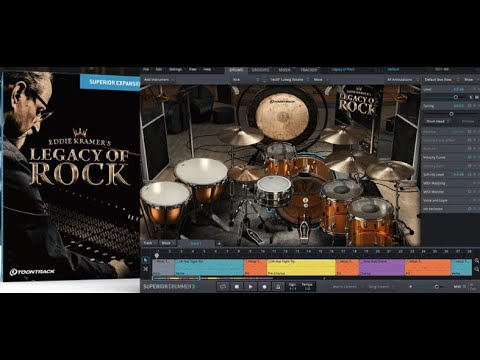Open the Show dropdown at top right
Viewport: 480px width, 360px height.
tap(471, 80)
